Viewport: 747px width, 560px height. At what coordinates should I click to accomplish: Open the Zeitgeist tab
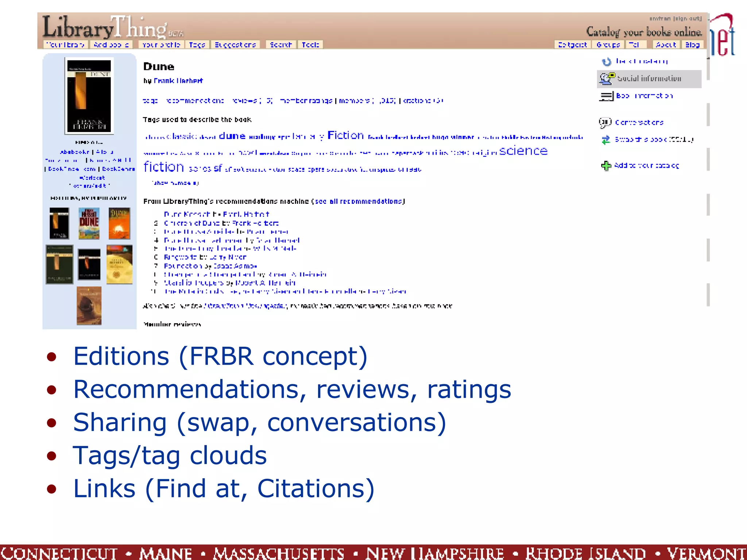[x=572, y=44]
